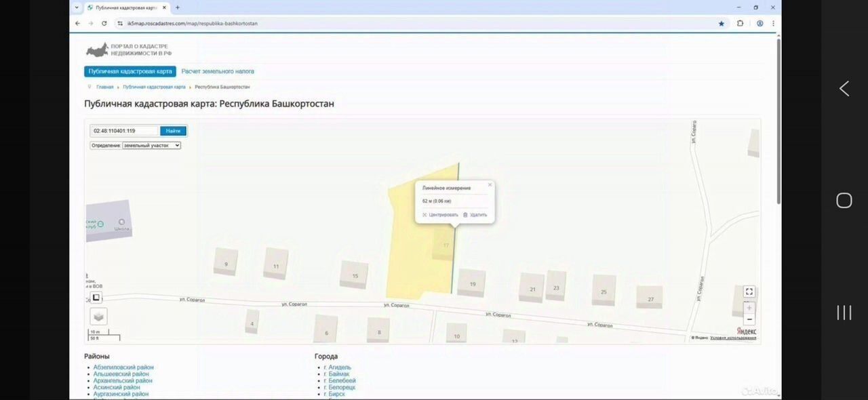Click the address bar URL
Image resolution: width=868 pixels, height=400 pixels.
pyautogui.click(x=193, y=23)
